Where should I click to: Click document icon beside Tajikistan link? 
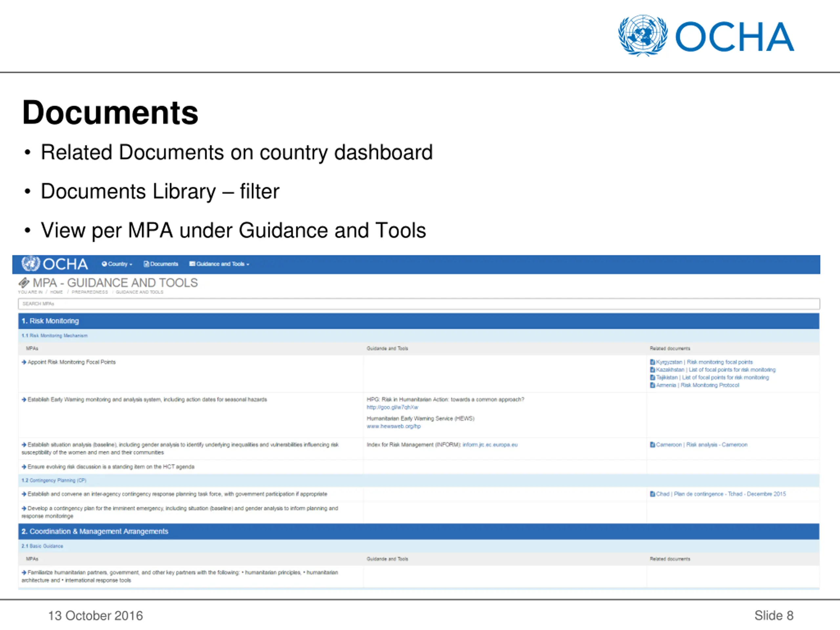click(652, 377)
